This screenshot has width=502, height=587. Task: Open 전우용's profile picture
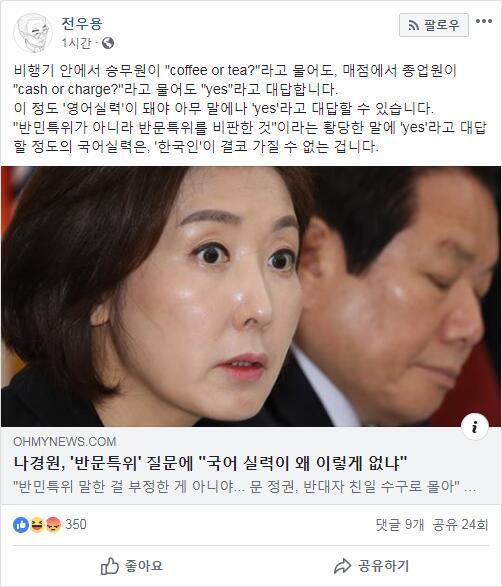(x=33, y=33)
